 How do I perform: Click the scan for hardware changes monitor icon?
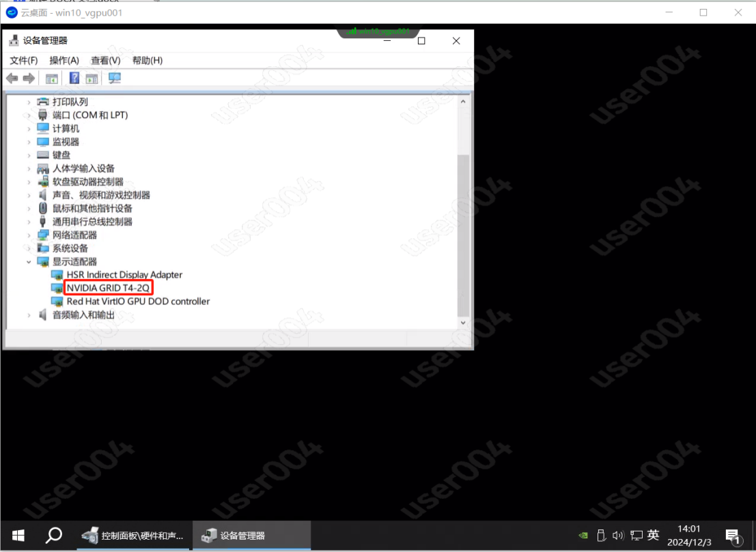click(114, 78)
